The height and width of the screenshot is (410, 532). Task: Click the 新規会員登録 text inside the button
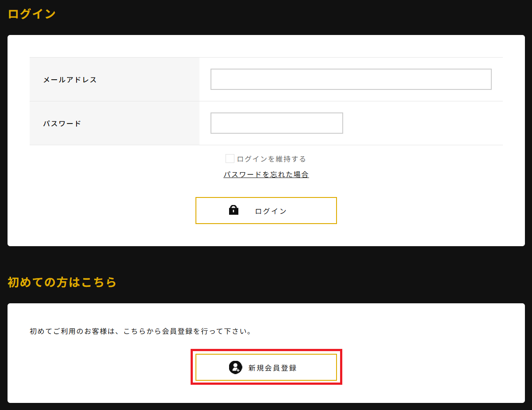(272, 368)
